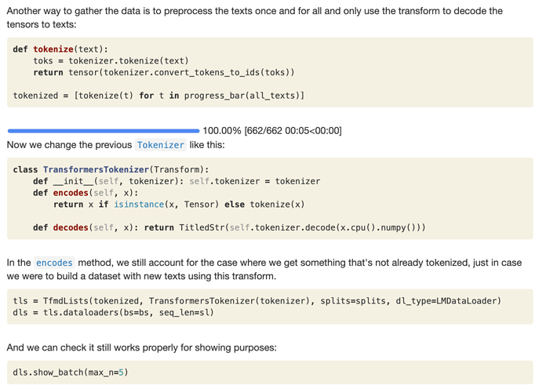Click the Tokenizer inline code link
The height and width of the screenshot is (392, 539).
[x=161, y=145]
